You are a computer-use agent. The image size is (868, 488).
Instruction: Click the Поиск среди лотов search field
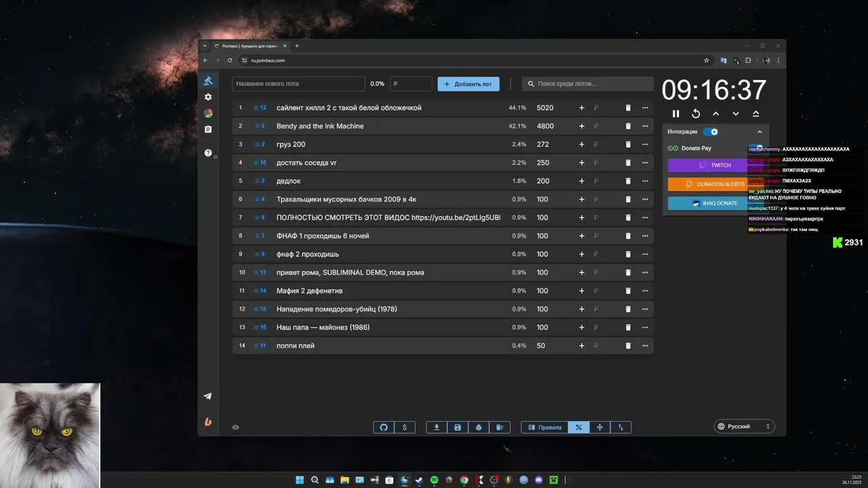click(587, 83)
